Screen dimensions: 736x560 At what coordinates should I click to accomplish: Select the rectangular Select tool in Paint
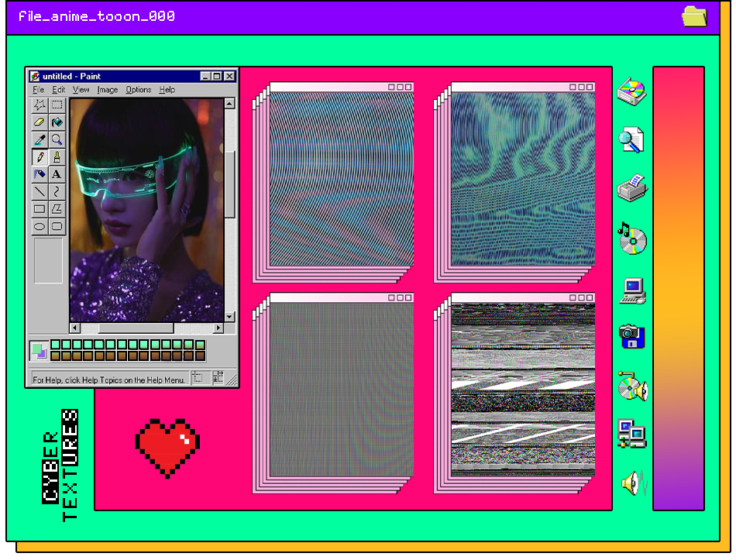pyautogui.click(x=57, y=105)
